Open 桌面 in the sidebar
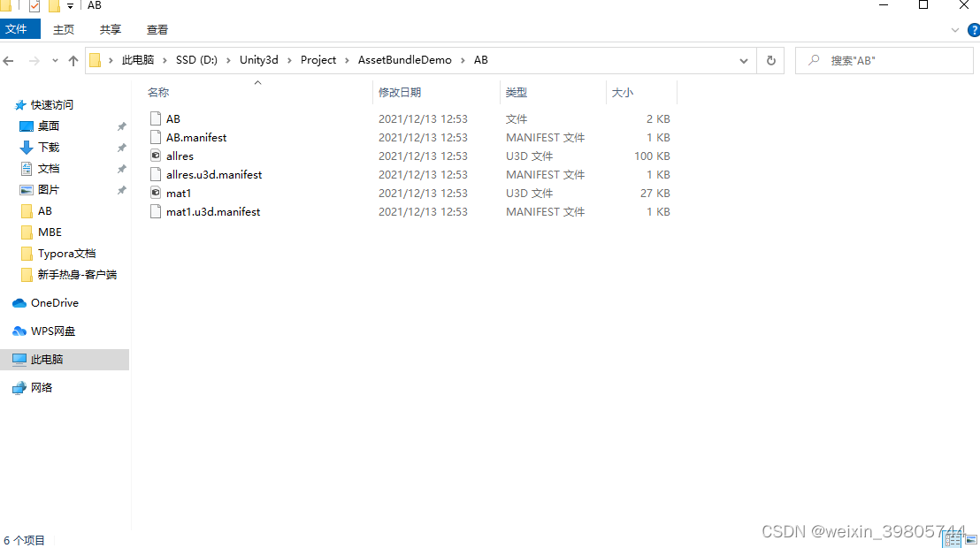The image size is (980, 548). [49, 126]
